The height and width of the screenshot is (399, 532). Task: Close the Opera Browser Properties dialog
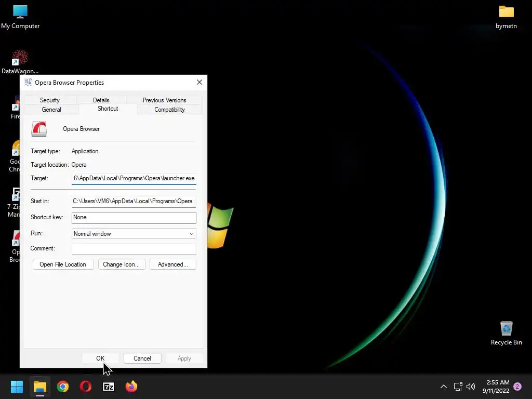199,82
